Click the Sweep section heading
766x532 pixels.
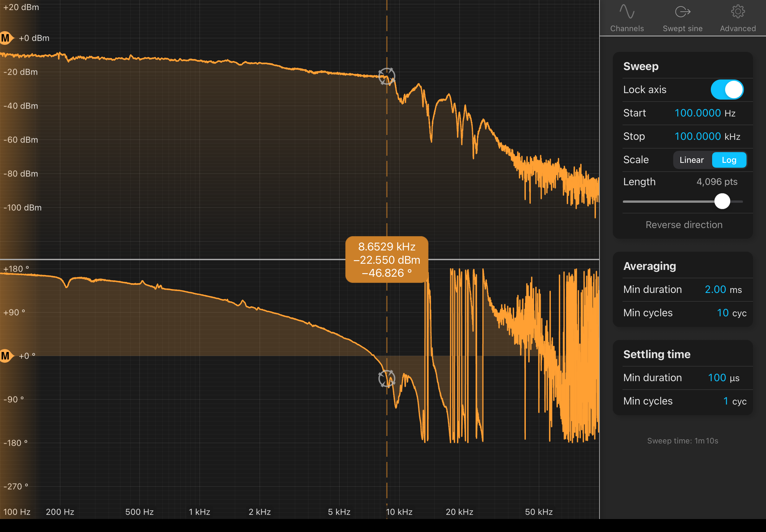641,66
